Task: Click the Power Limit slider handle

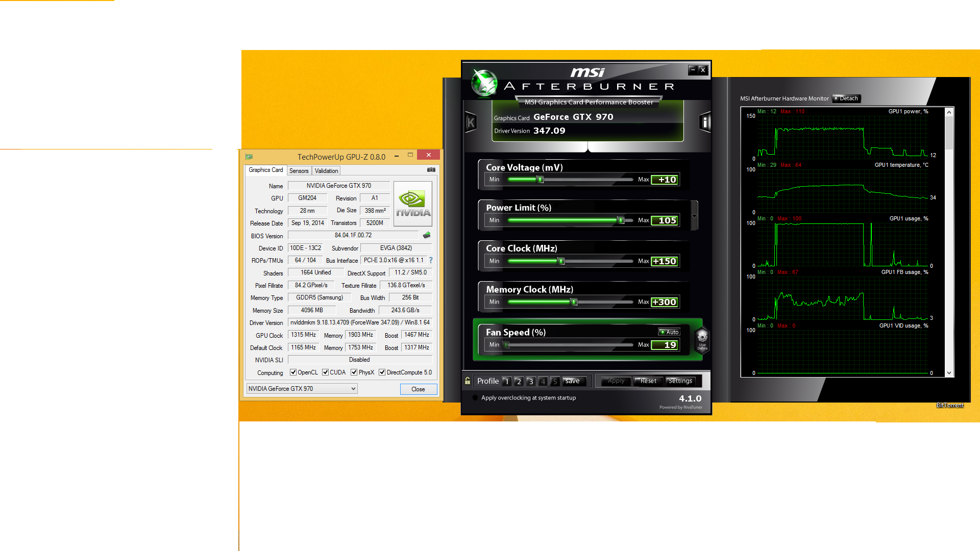Action: tap(621, 220)
